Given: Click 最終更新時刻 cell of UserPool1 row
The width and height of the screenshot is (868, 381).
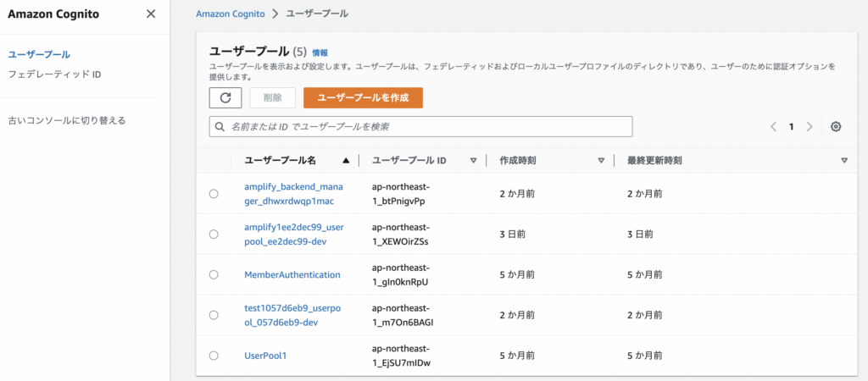Looking at the screenshot, I should point(644,356).
